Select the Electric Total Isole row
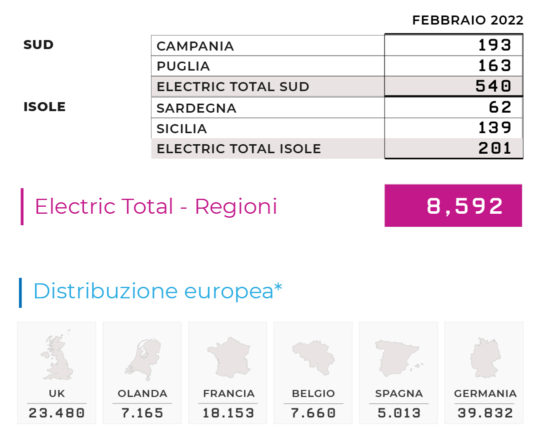 [337, 149]
